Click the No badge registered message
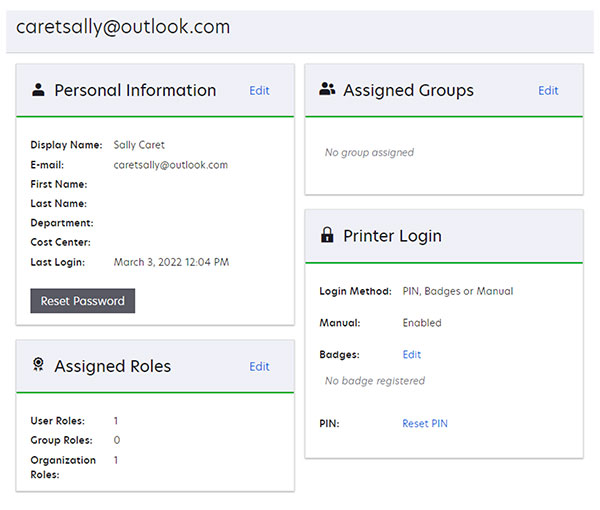 coord(375,381)
